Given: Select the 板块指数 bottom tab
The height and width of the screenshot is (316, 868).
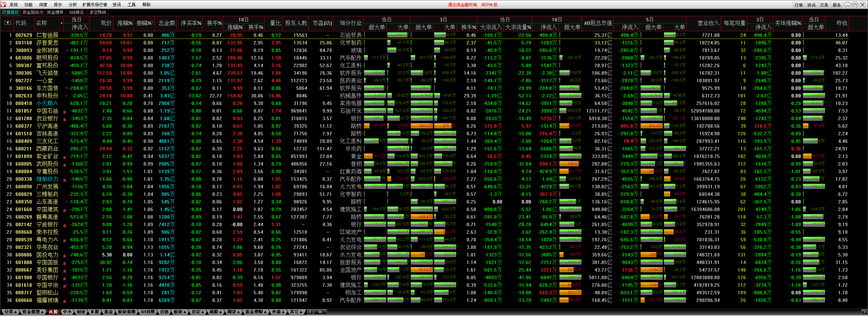Looking at the screenshot, I should (127, 312).
